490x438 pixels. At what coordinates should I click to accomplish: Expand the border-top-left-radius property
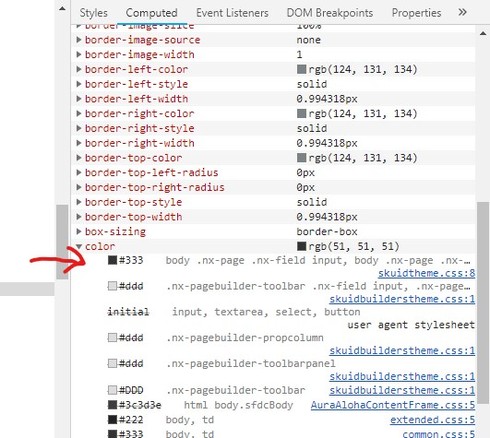tap(79, 172)
